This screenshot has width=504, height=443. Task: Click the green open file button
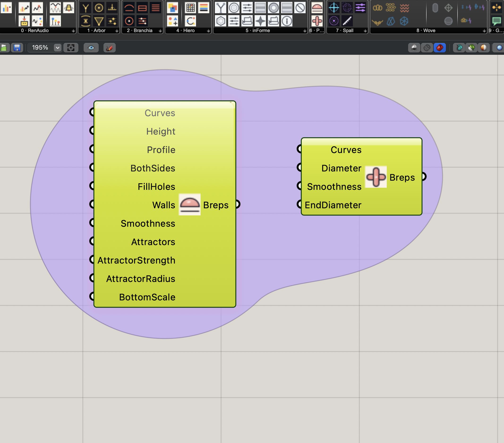click(x=4, y=47)
